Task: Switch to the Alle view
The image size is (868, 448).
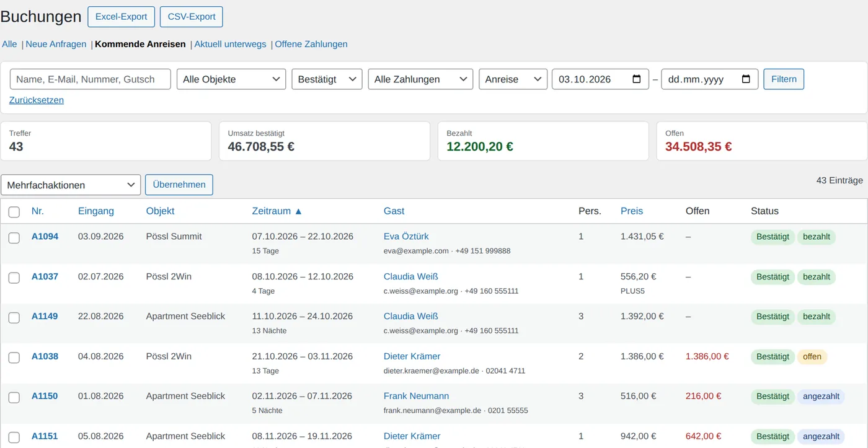Action: [9, 44]
